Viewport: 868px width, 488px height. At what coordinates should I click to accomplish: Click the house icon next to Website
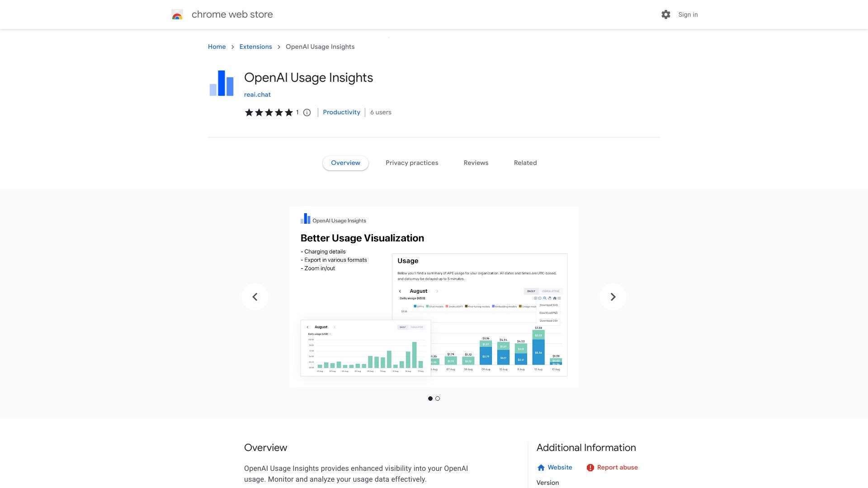(x=541, y=467)
